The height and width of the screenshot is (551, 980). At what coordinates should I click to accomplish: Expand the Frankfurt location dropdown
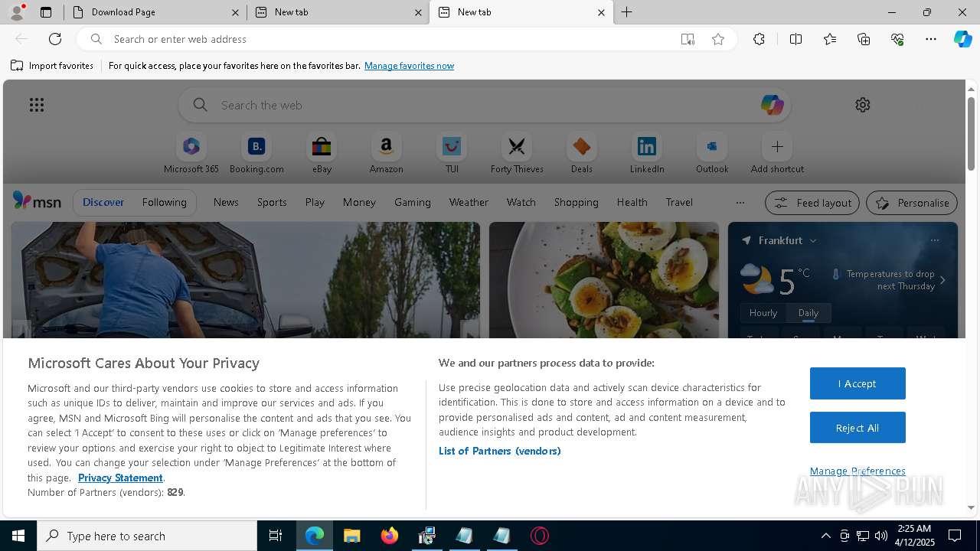point(813,240)
